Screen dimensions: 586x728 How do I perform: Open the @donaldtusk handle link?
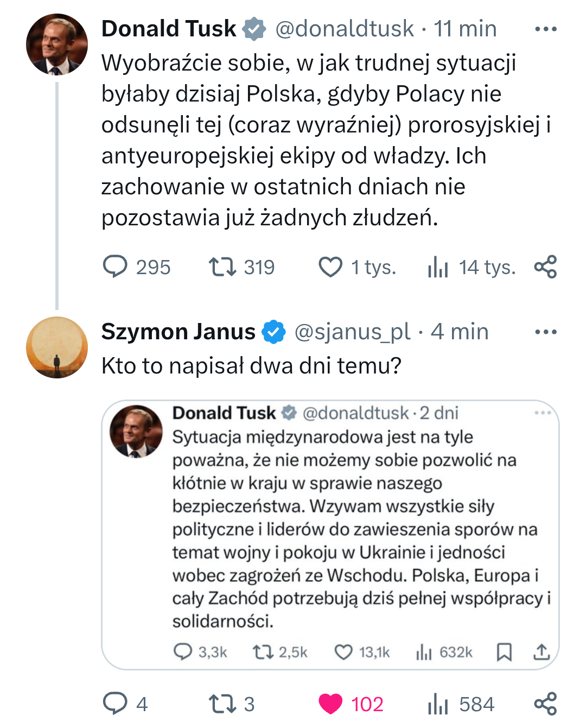(345, 29)
